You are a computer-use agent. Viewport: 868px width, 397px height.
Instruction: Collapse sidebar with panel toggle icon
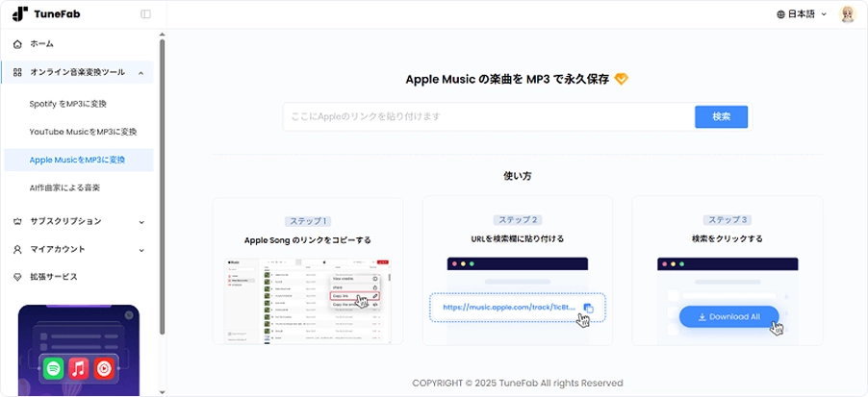[145, 14]
